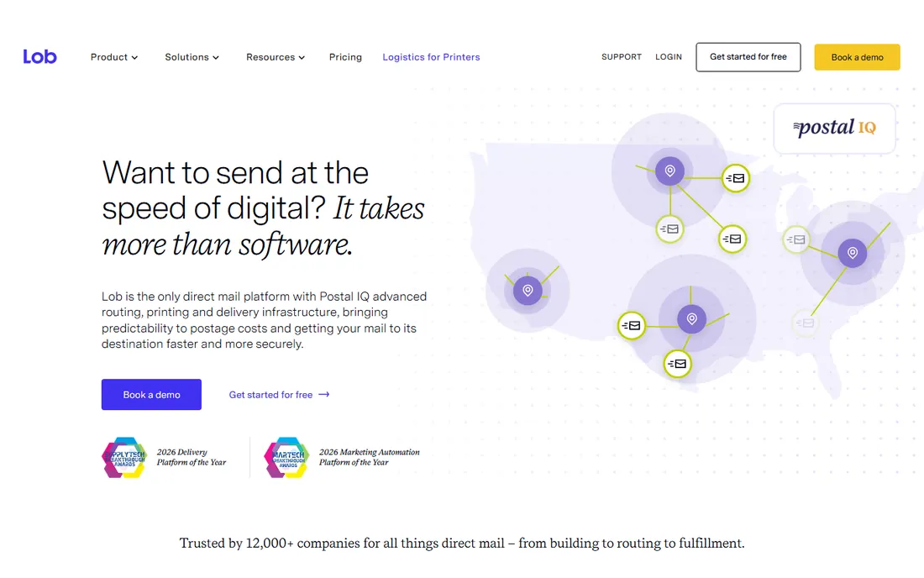This screenshot has height=578, width=924.
Task: Click the Postal IQ logo card
Action: click(834, 129)
